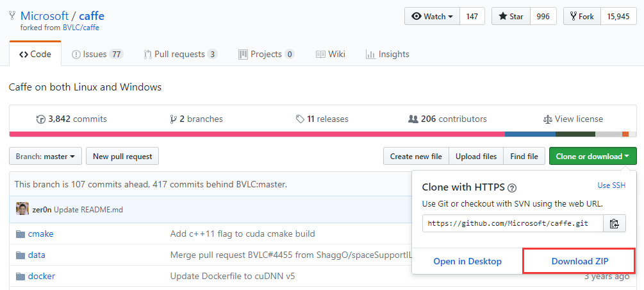Open the 206 contributors list
The width and height of the screenshot is (644, 290).
click(447, 119)
